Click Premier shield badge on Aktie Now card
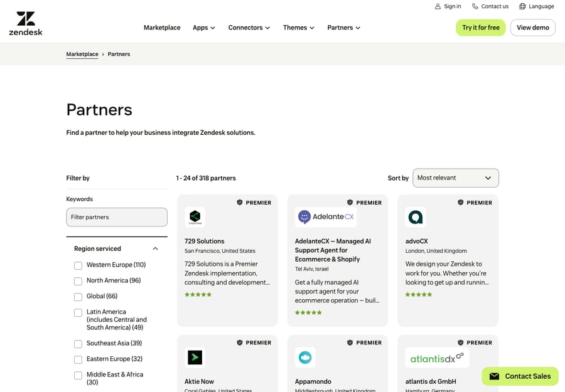The height and width of the screenshot is (392, 565). pos(240,342)
